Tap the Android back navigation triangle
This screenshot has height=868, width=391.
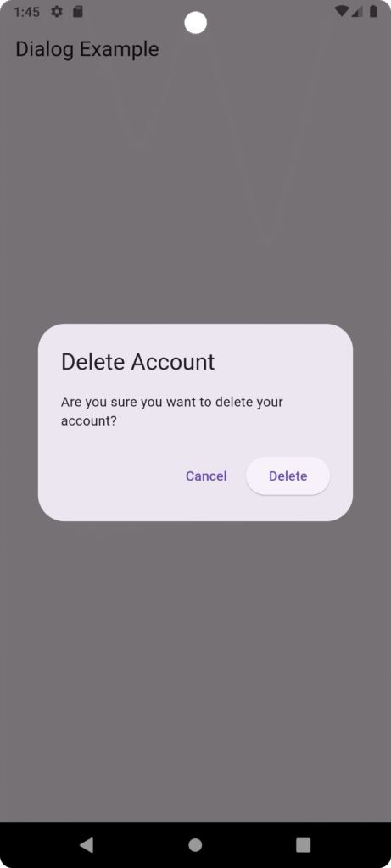pos(87,845)
